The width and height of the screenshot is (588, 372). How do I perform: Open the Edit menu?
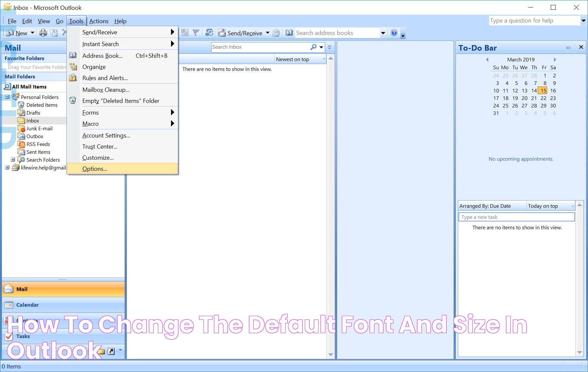point(27,21)
